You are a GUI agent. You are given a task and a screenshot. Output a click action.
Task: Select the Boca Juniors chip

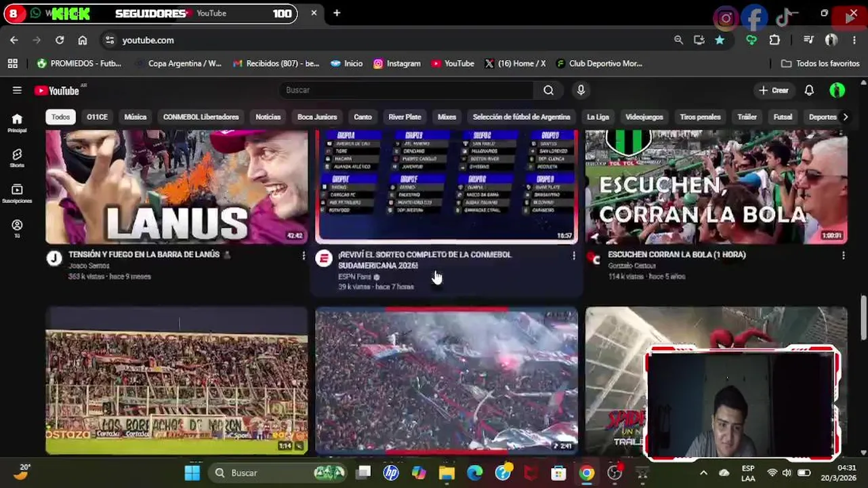tap(317, 117)
